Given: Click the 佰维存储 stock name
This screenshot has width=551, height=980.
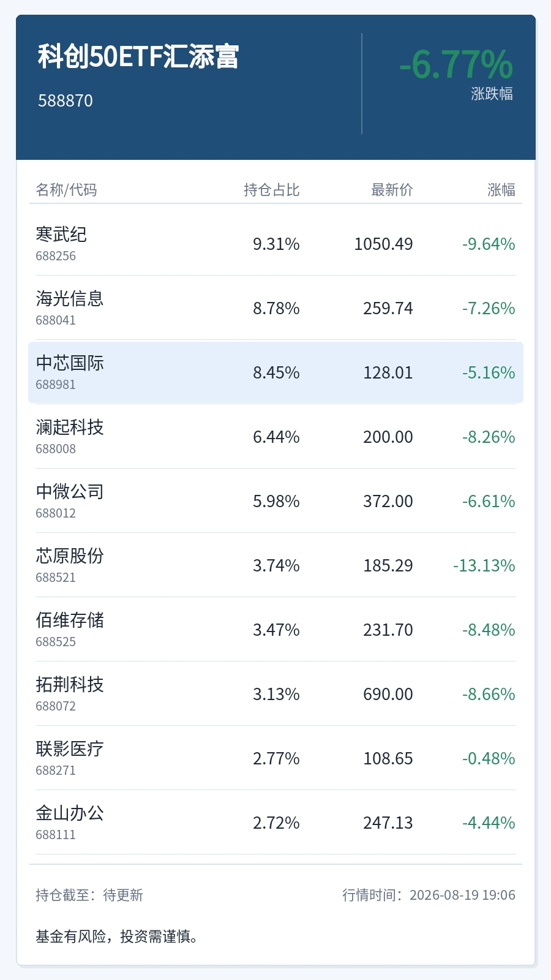Looking at the screenshot, I should coord(70,620).
